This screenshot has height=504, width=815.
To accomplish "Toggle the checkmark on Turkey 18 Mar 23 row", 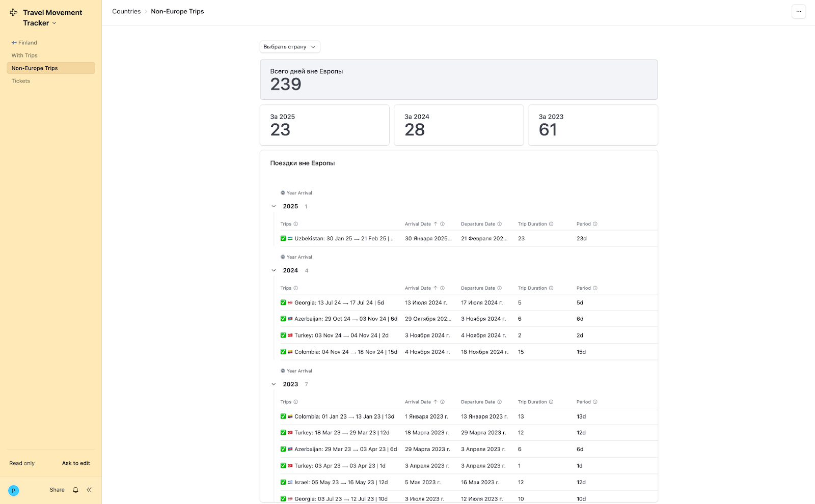I will point(283,433).
